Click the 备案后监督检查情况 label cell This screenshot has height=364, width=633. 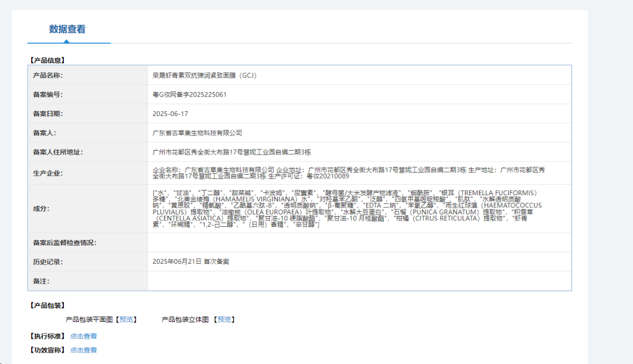87,243
